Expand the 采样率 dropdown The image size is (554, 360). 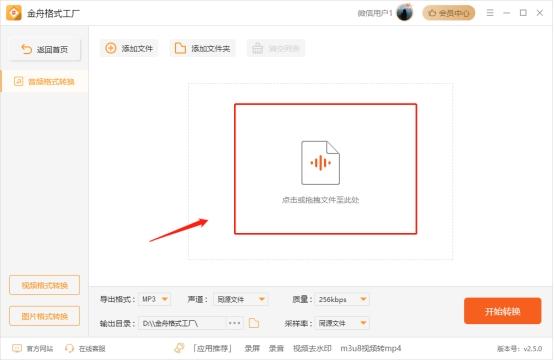coord(342,323)
